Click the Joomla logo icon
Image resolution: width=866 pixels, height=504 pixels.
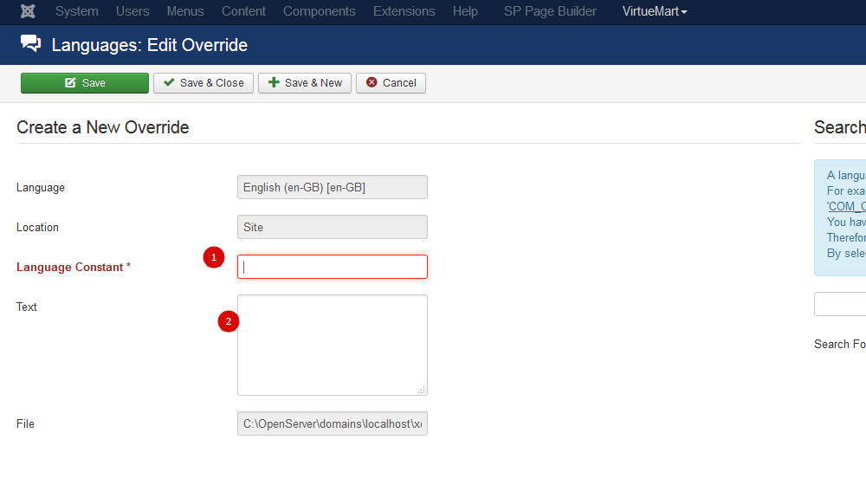pos(28,11)
